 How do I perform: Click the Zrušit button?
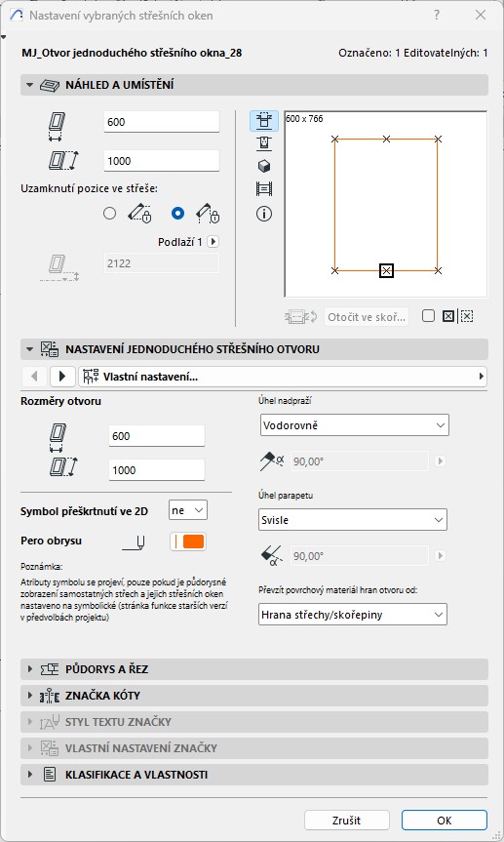[x=347, y=820]
